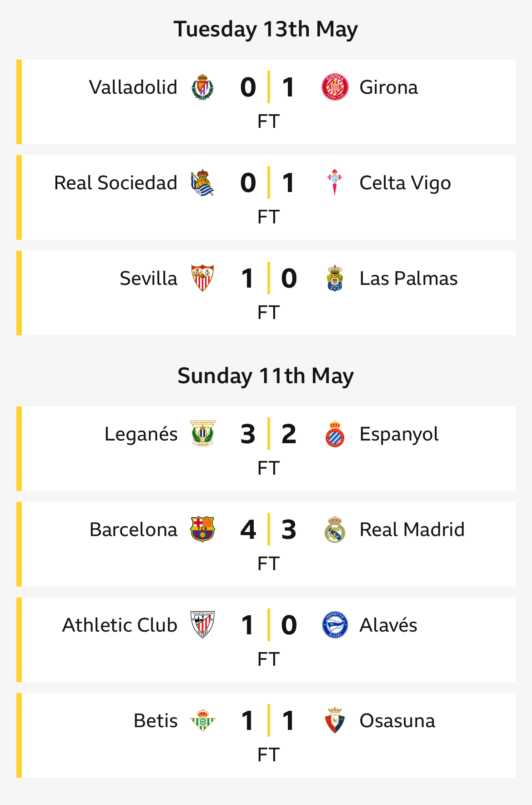Open the Barcelona team name link
The width and height of the screenshot is (532, 805).
(x=133, y=530)
